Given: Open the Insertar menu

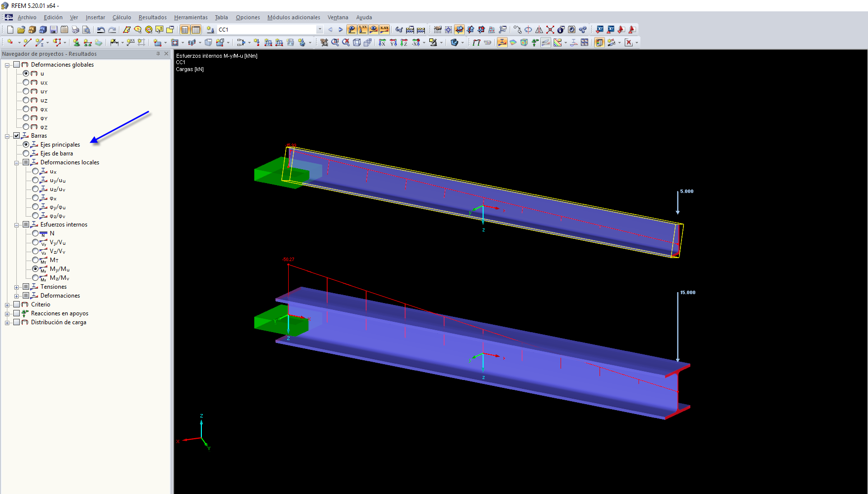Looking at the screenshot, I should [95, 17].
